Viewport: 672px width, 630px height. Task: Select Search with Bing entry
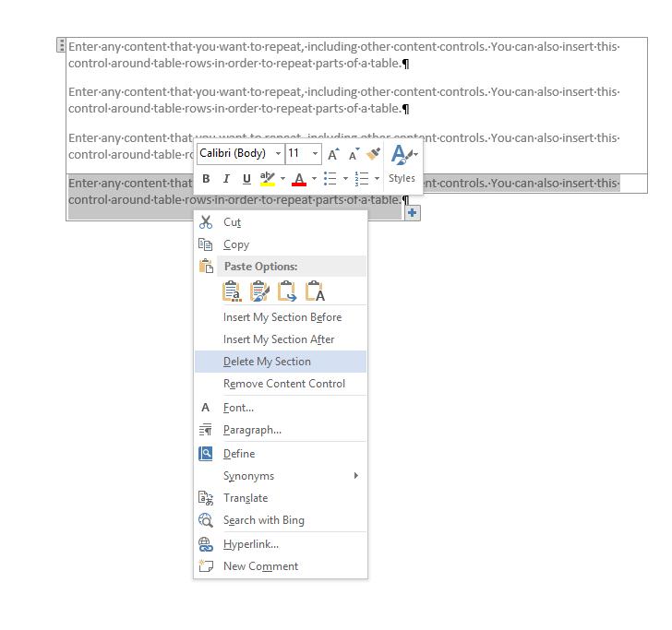(x=281, y=520)
